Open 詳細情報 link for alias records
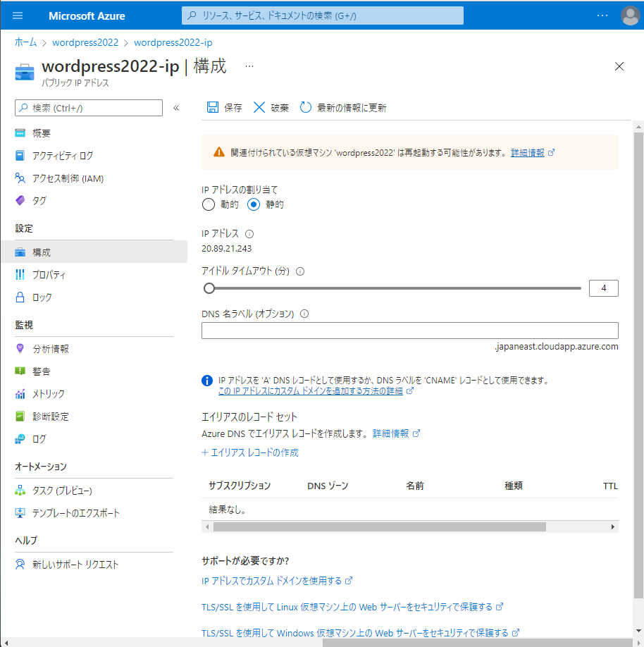Image resolution: width=644 pixels, height=647 pixels. 390,433
